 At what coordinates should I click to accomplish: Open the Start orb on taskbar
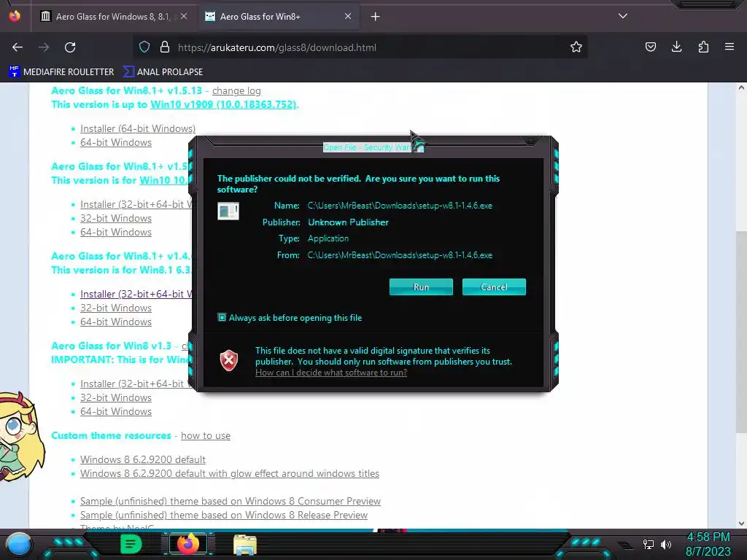tap(19, 544)
